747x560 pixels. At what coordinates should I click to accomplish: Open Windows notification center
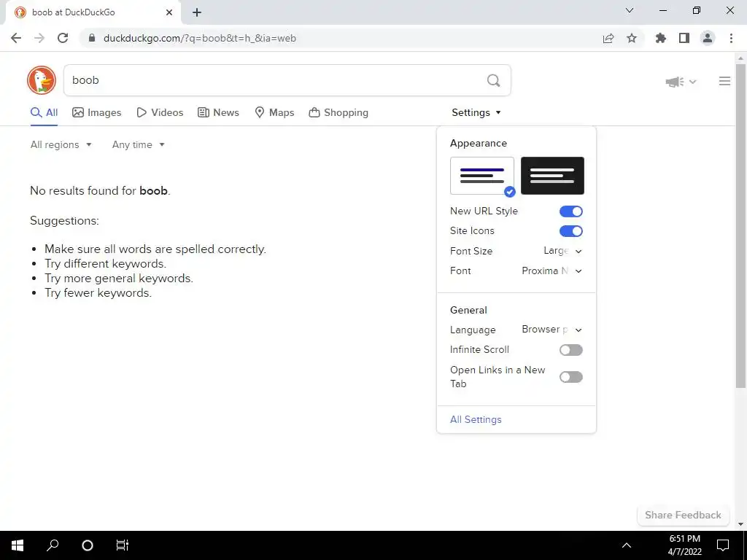pos(723,545)
